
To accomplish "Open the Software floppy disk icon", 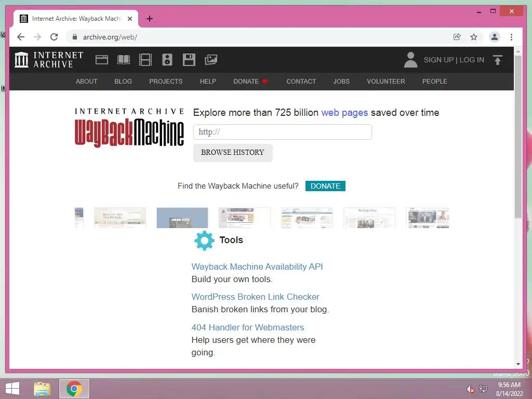I will (189, 60).
